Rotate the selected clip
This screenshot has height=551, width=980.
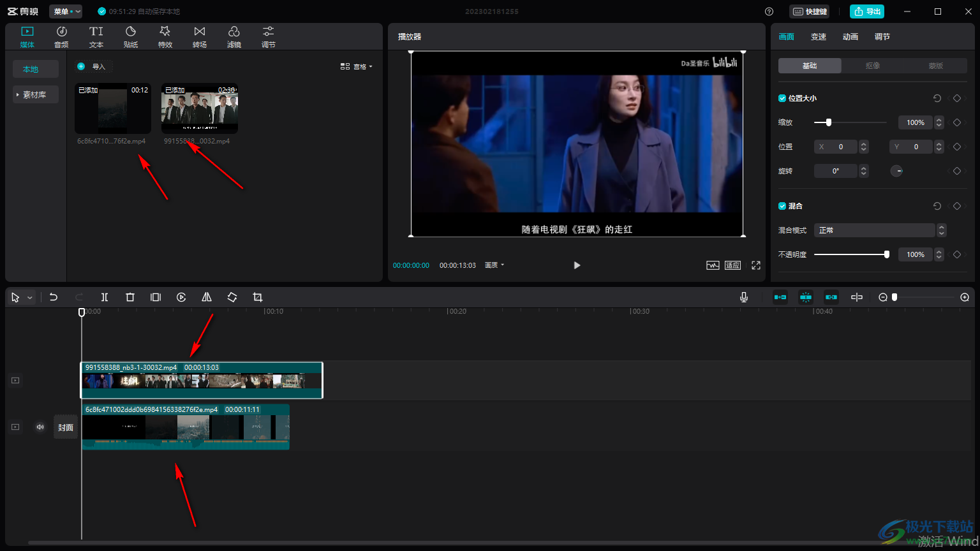(x=232, y=297)
